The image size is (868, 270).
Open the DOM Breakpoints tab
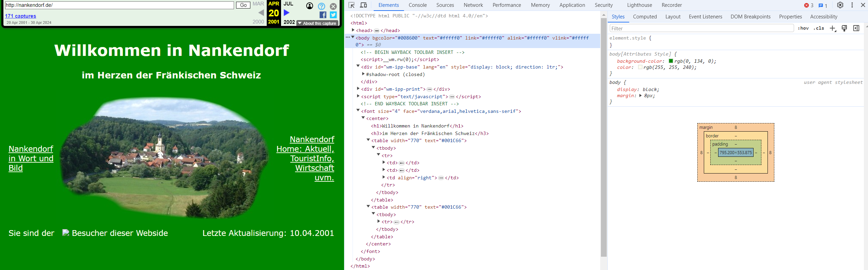pyautogui.click(x=750, y=17)
